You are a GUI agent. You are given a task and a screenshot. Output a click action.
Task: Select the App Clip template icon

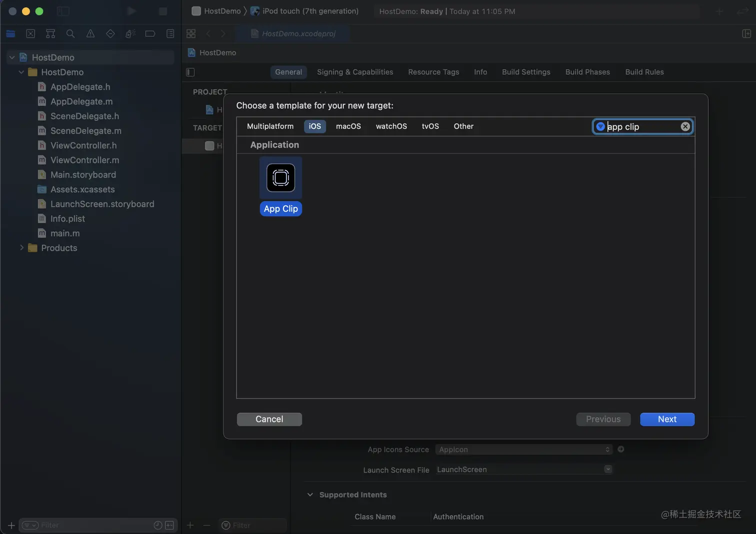click(x=280, y=178)
